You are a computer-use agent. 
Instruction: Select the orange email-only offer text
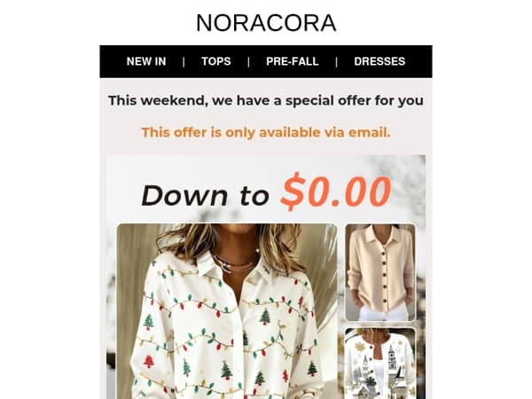click(x=266, y=132)
